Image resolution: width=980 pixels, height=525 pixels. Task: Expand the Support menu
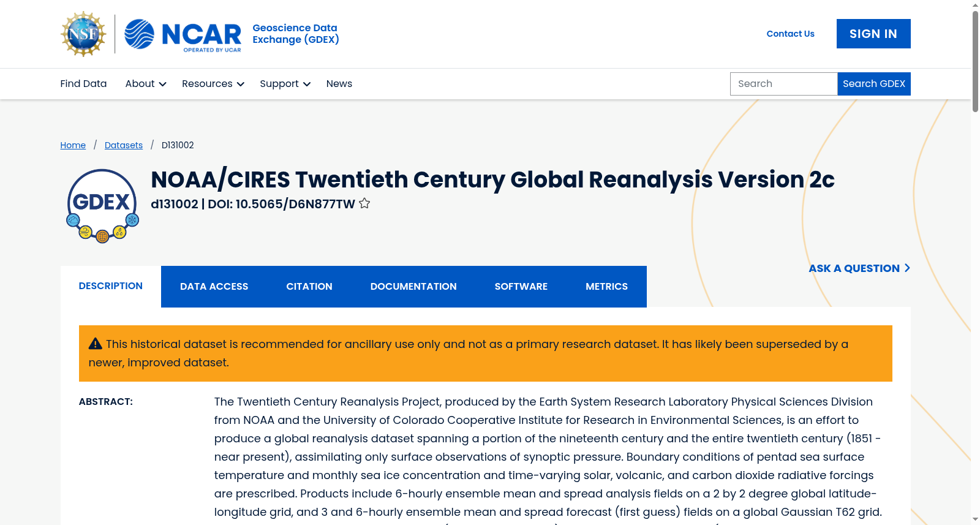[x=285, y=84]
